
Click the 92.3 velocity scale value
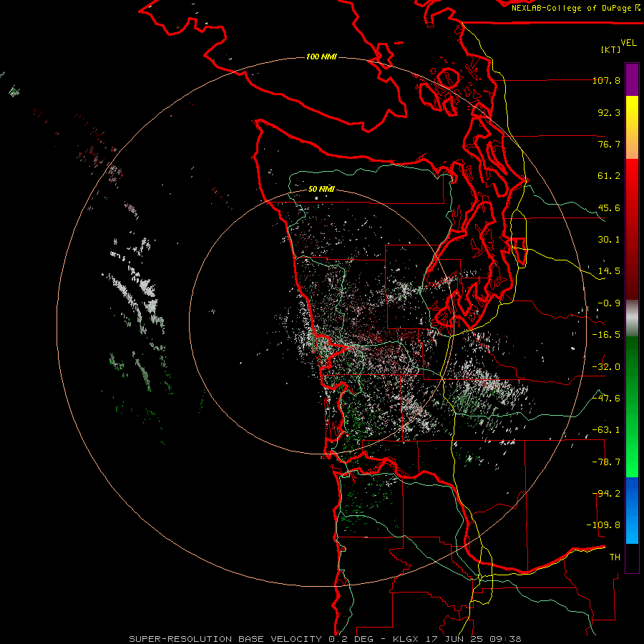609,112
